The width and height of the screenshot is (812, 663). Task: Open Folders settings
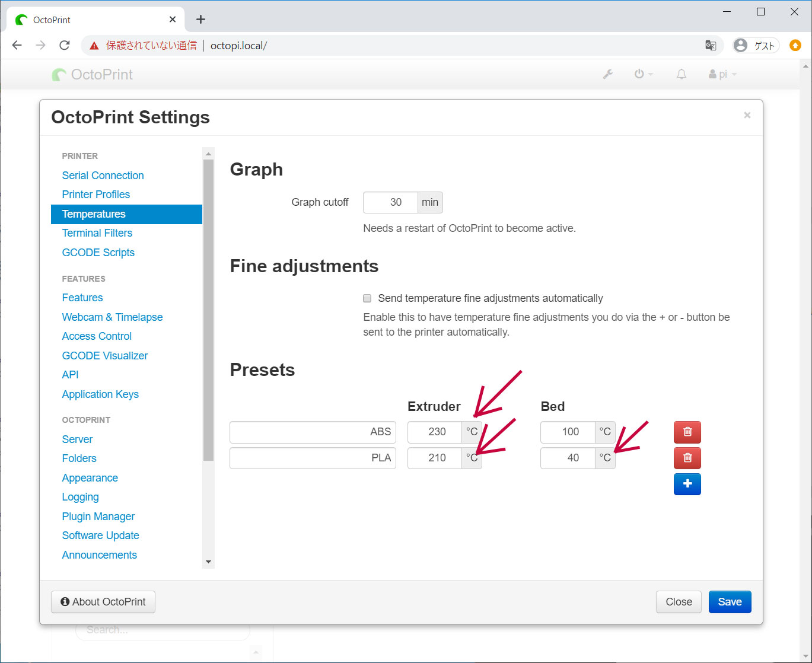coord(79,458)
